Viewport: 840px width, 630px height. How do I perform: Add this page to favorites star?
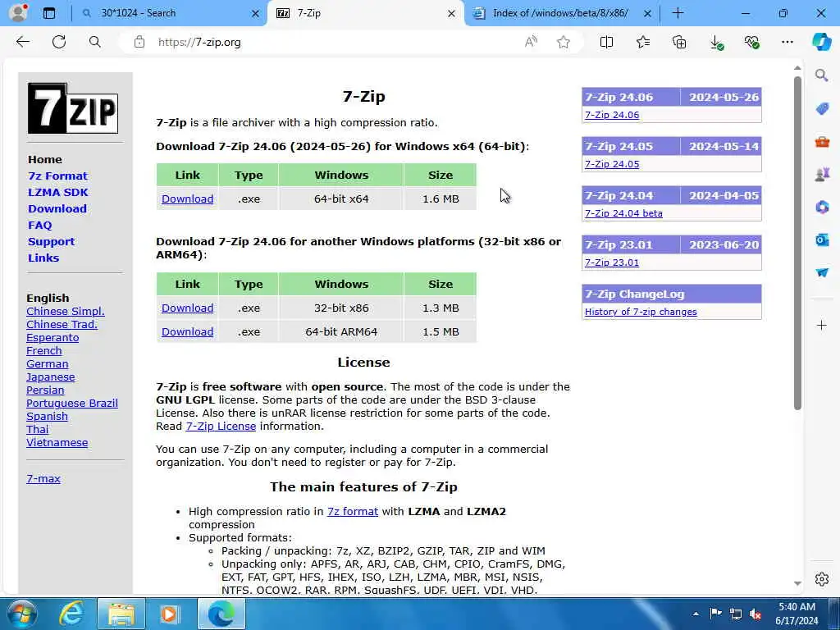[563, 42]
